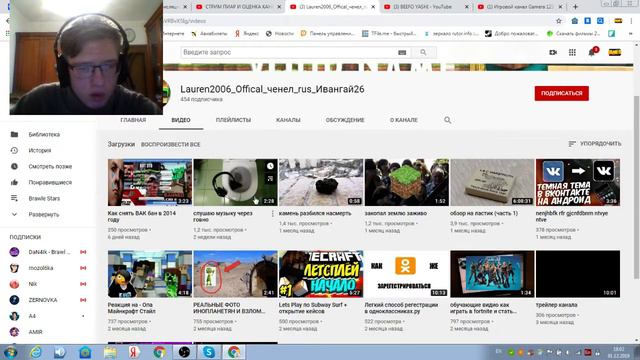Screen dimensions: 640x360
Task: Open the account avatar menu
Action: [615, 52]
